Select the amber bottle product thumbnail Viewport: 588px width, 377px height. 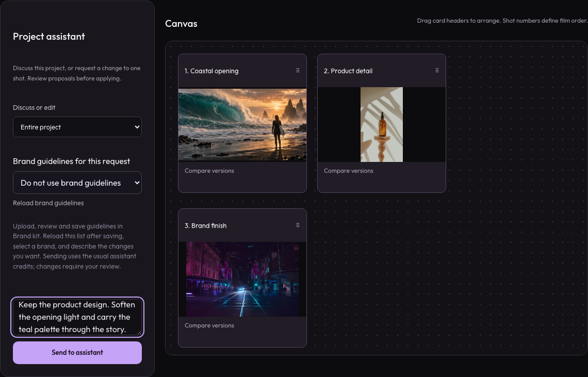click(381, 124)
